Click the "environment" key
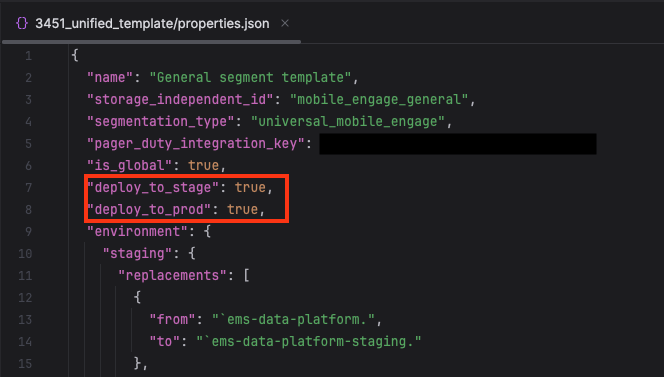This screenshot has width=664, height=377. pyautogui.click(x=137, y=232)
